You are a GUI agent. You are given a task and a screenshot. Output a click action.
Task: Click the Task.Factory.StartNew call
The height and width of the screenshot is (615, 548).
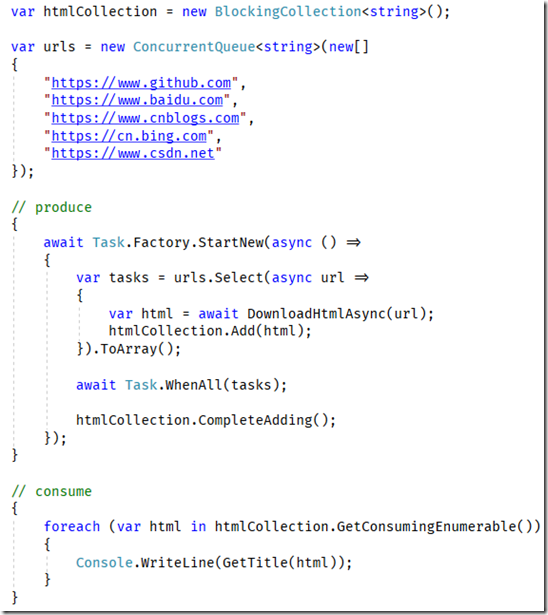point(178,242)
